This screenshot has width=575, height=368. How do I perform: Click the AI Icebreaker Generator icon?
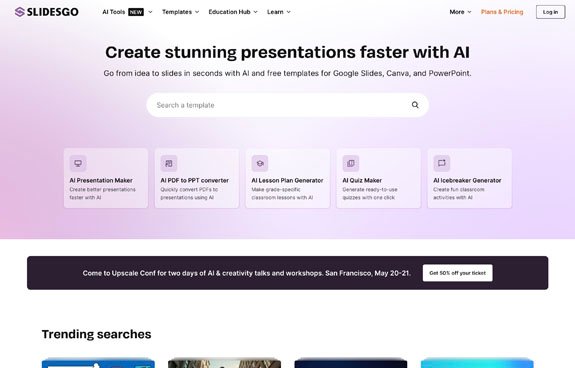pos(442,163)
